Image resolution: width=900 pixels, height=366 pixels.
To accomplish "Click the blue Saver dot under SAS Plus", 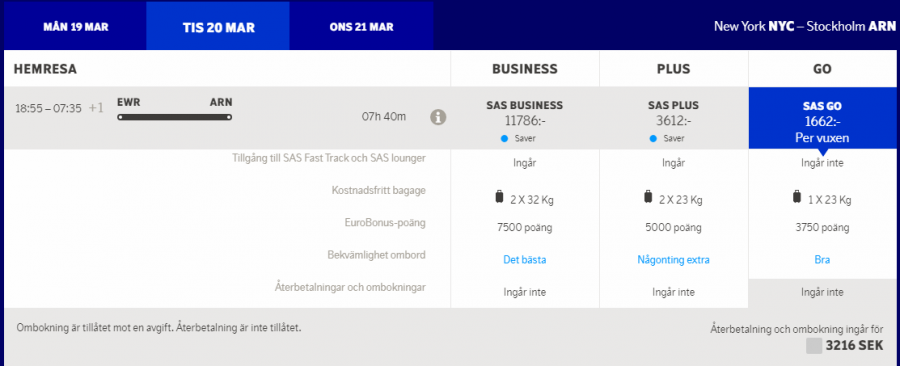I will 653,139.
